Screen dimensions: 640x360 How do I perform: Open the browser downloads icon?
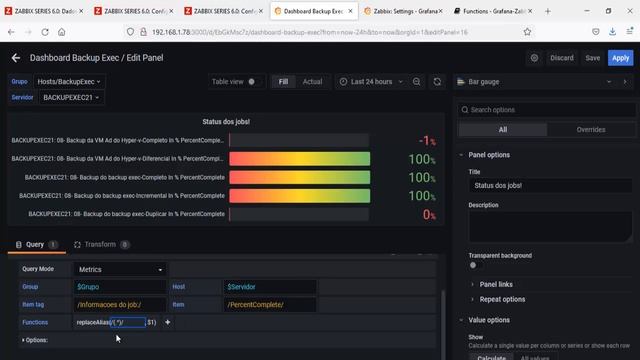[612, 32]
